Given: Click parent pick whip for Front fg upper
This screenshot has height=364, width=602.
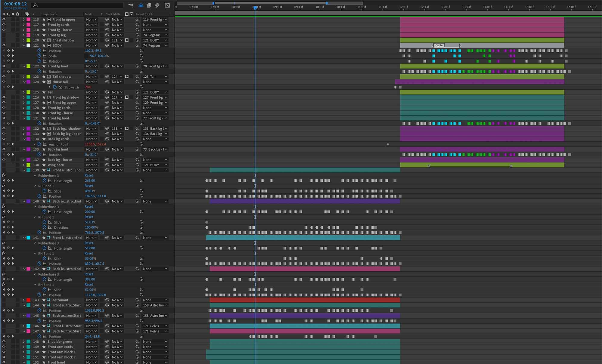Looking at the screenshot, I should click(137, 19).
